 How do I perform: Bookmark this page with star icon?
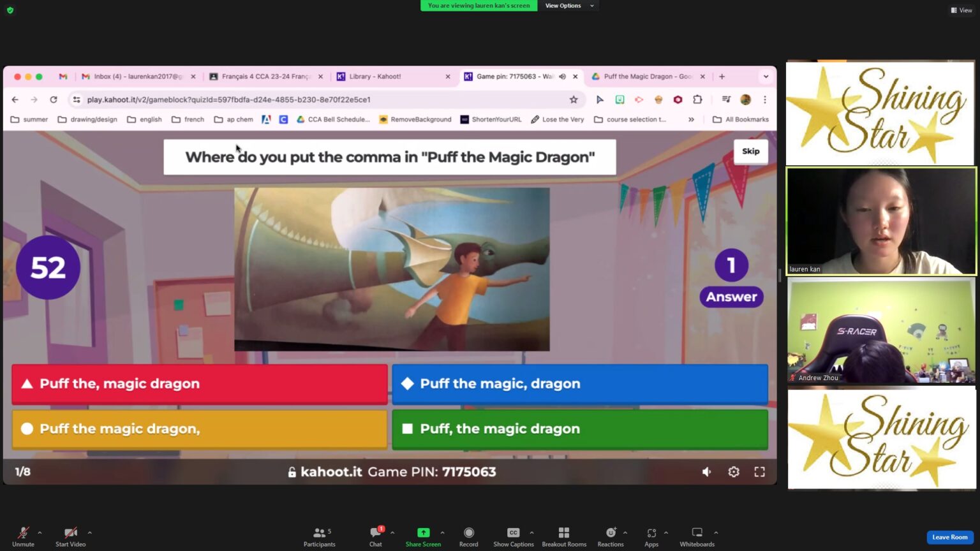tap(574, 99)
